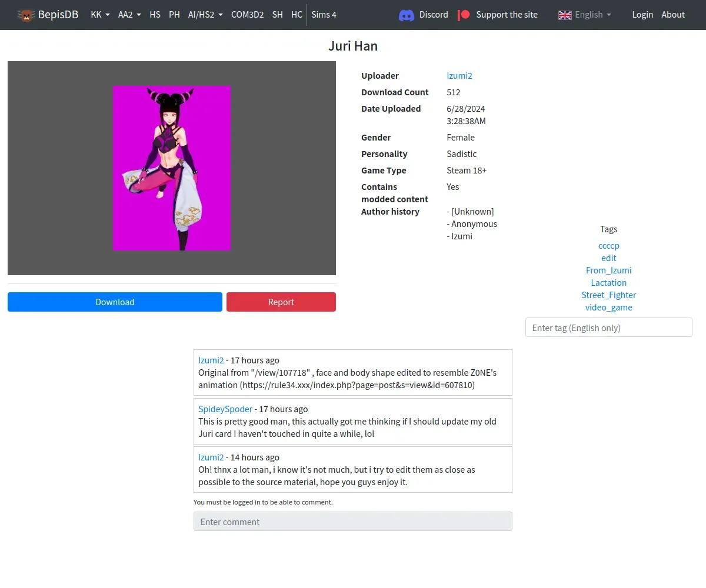Select the Street_Fighter tag
Viewport: 706px width, 588px height.
(609, 295)
